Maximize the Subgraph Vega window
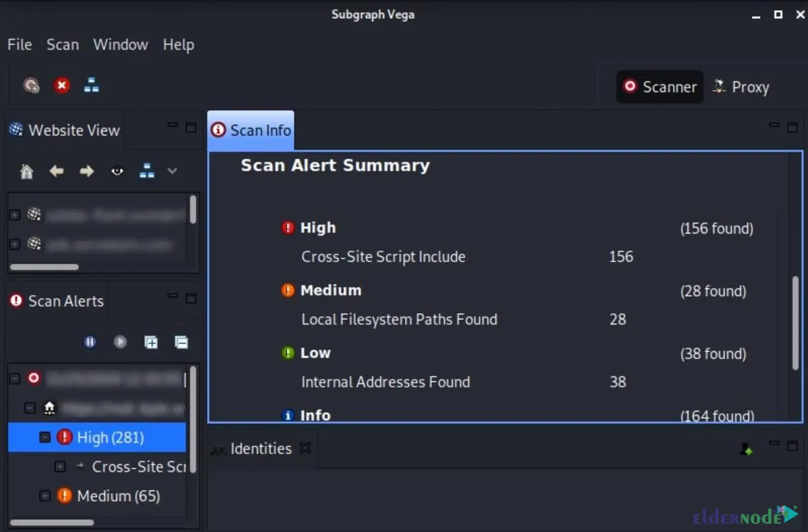Screen dimensions: 808x532 tap(778, 14)
